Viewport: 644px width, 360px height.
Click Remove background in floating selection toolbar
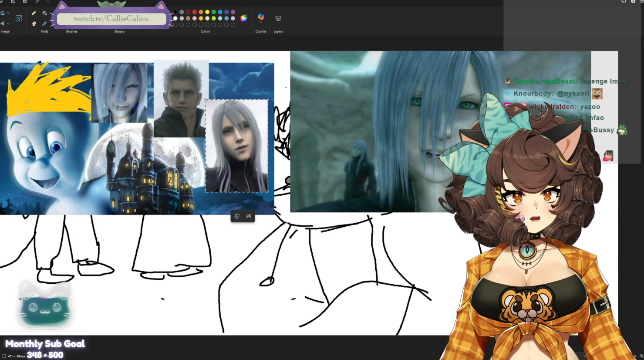[249, 216]
